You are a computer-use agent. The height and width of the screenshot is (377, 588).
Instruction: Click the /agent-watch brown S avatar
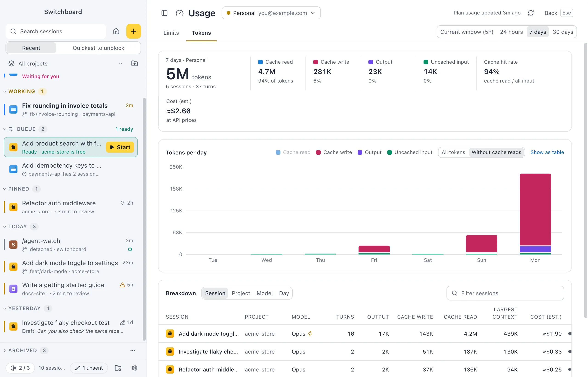(13, 245)
